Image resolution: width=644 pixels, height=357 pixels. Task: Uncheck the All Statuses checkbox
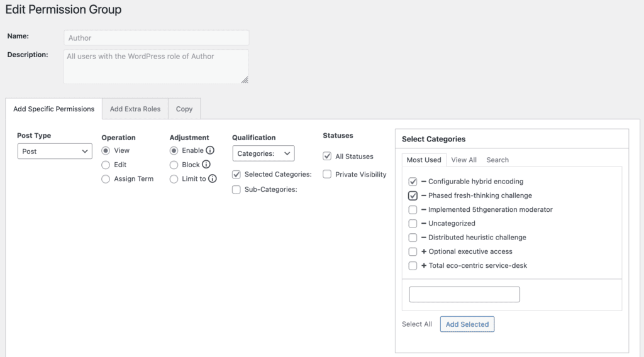tap(327, 157)
